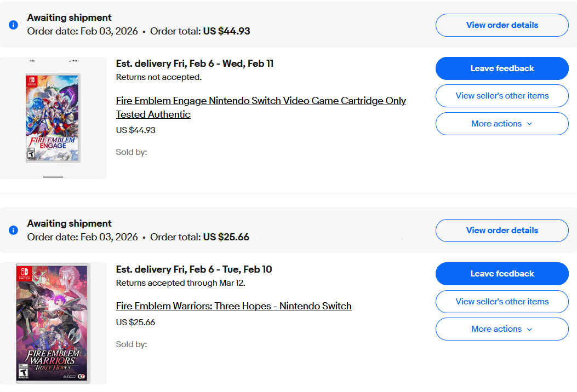The width and height of the screenshot is (577, 392).
Task: View order details for the $44.93 order
Action: point(502,25)
